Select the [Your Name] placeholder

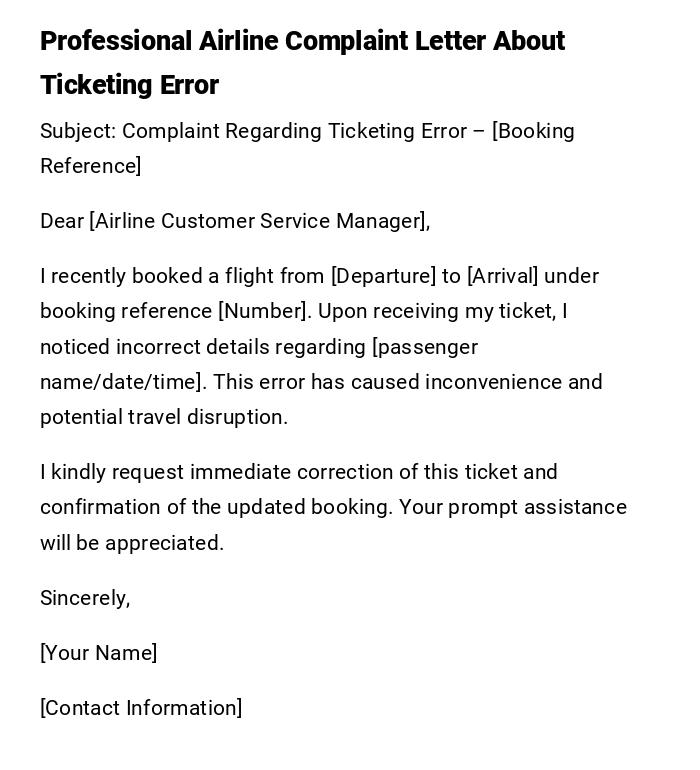click(98, 653)
